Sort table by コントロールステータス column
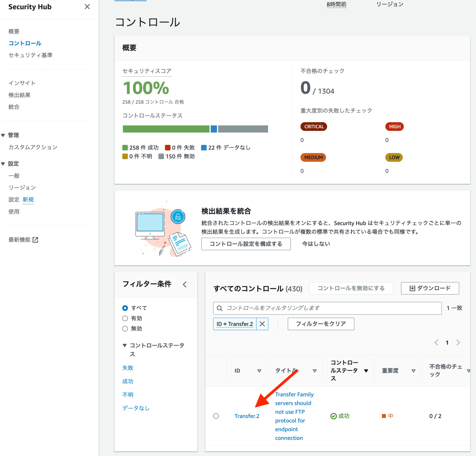 pyautogui.click(x=366, y=371)
